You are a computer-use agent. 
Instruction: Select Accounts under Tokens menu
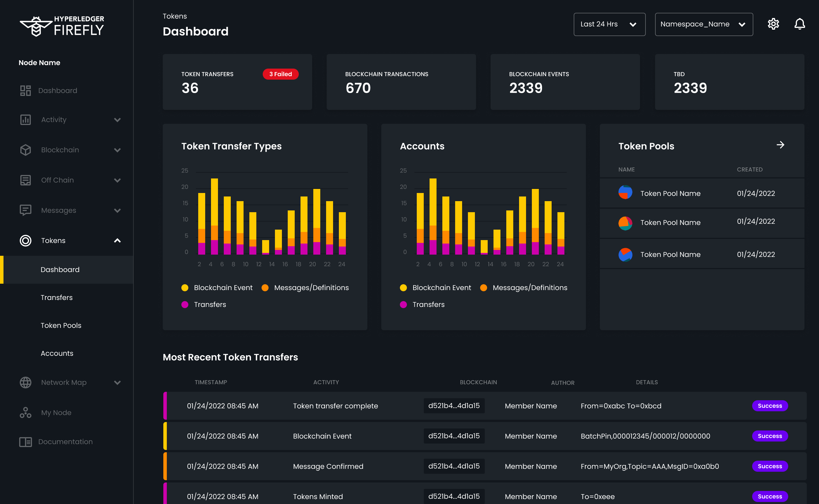[x=57, y=353]
